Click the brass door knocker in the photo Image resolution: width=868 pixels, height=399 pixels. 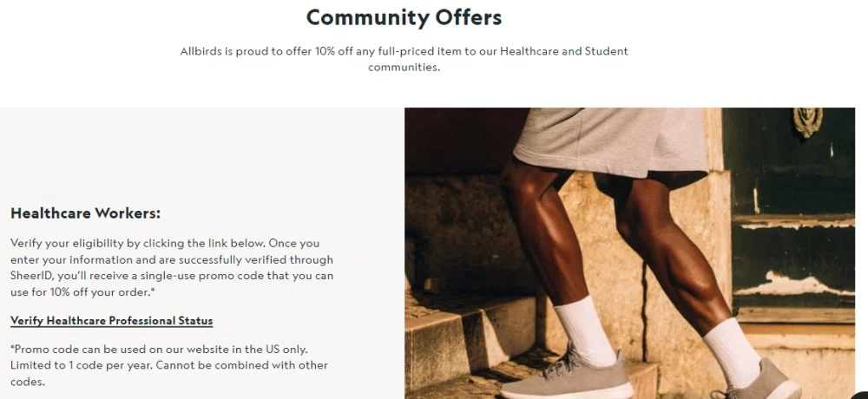point(807,121)
